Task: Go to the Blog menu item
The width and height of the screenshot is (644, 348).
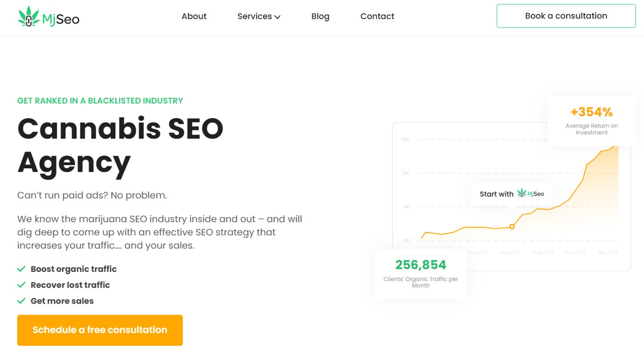Action: (x=320, y=16)
